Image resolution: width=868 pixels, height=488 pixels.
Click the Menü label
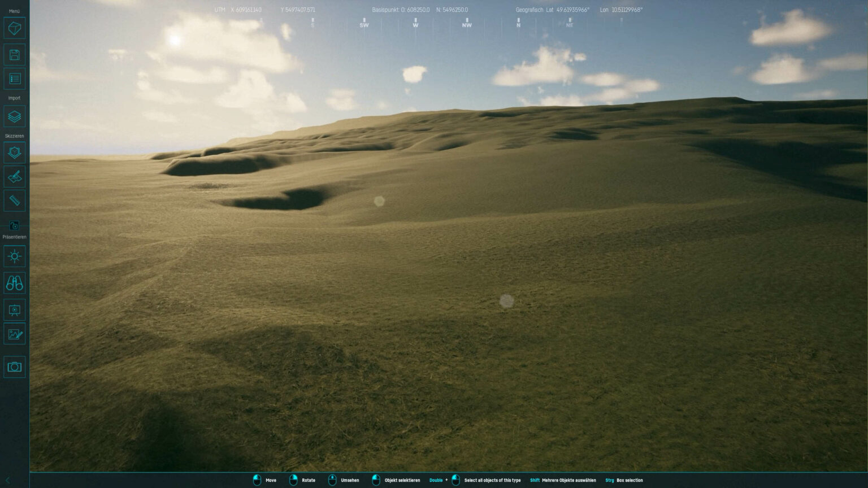(15, 11)
